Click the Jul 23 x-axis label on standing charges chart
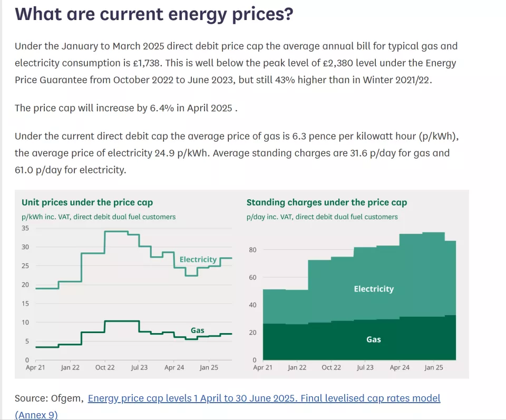The height and width of the screenshot is (420, 506). [365, 367]
